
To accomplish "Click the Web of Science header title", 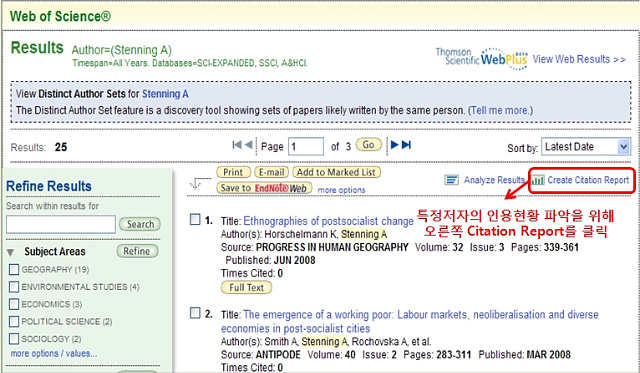I will 60,16.
